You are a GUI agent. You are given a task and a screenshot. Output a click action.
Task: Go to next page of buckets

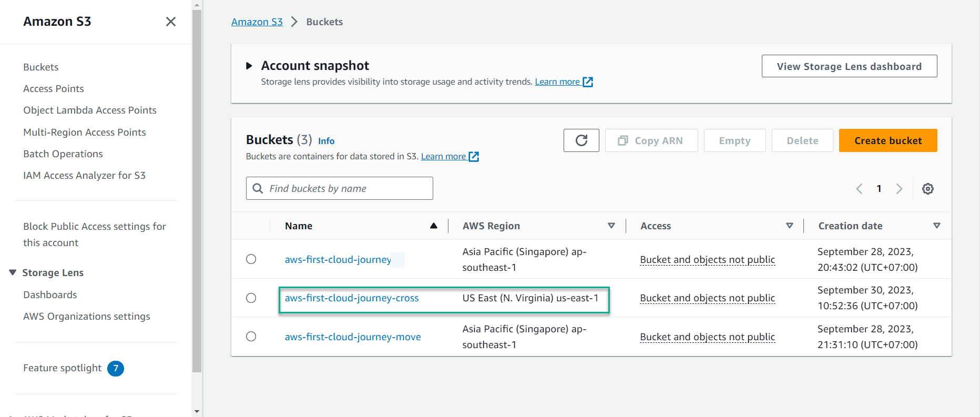coord(899,189)
